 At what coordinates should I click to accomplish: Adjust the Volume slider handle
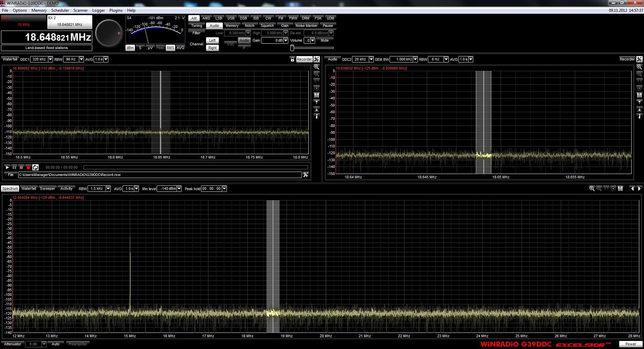[292, 48]
